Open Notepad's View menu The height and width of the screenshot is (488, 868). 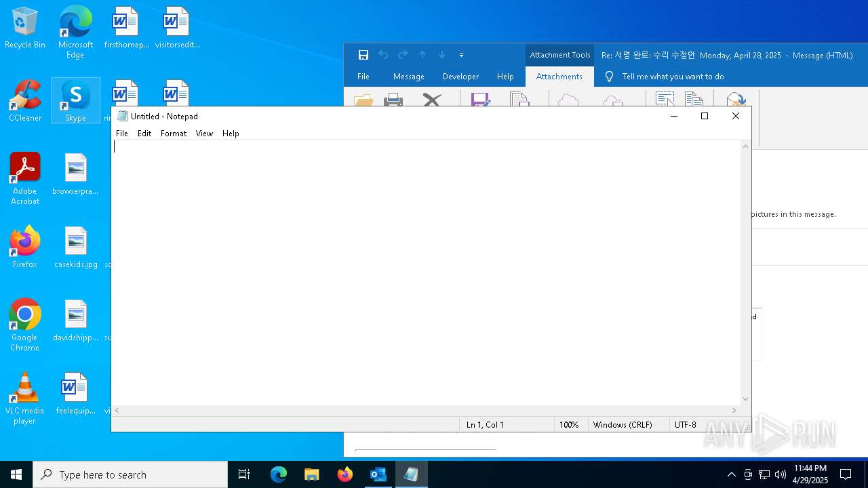[205, 134]
